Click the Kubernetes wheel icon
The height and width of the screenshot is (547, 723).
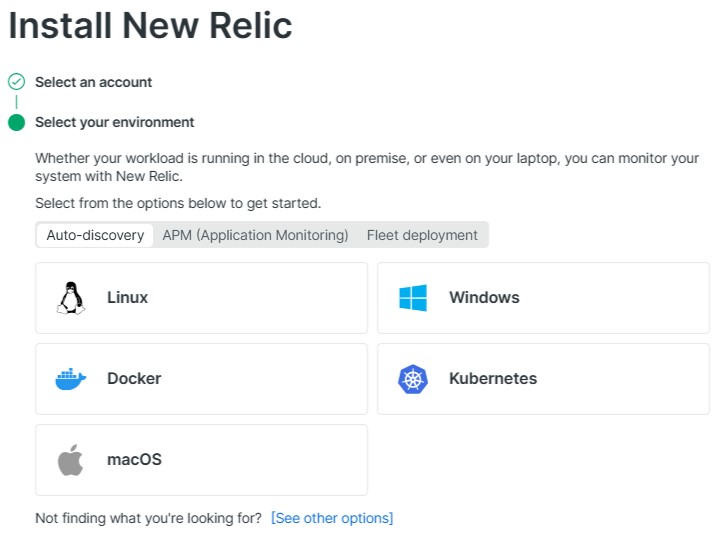412,379
